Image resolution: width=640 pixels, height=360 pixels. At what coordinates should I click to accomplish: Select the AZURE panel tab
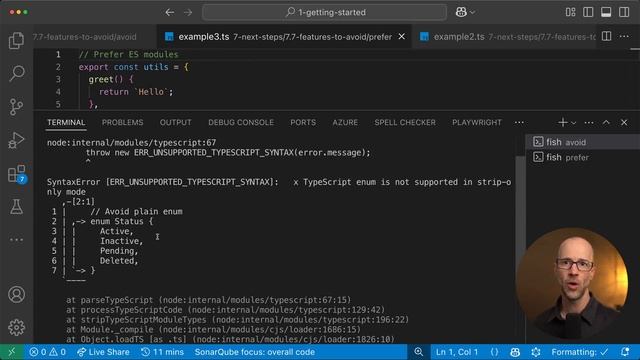[x=345, y=122]
